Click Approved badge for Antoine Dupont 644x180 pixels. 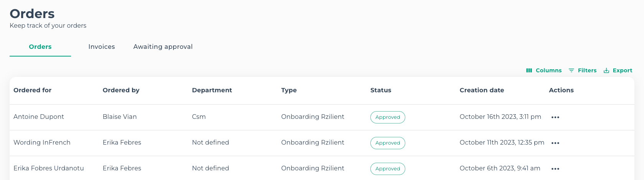[388, 117]
